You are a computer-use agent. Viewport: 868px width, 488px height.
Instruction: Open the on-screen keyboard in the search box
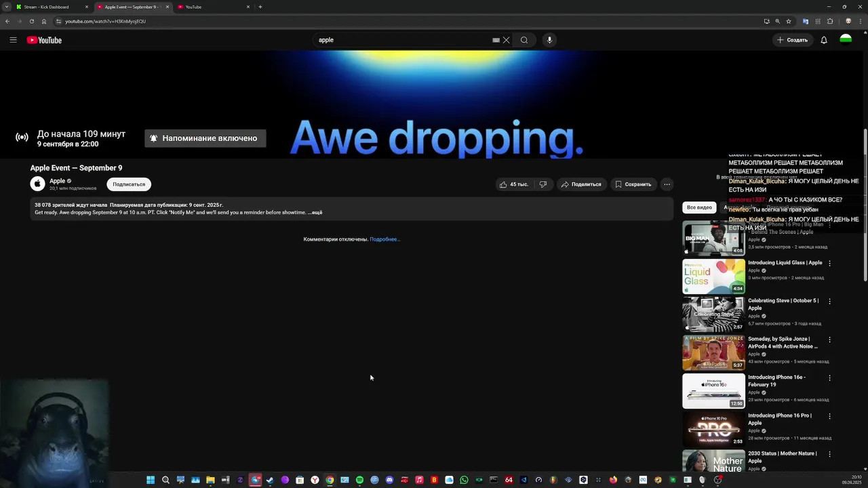(x=496, y=40)
